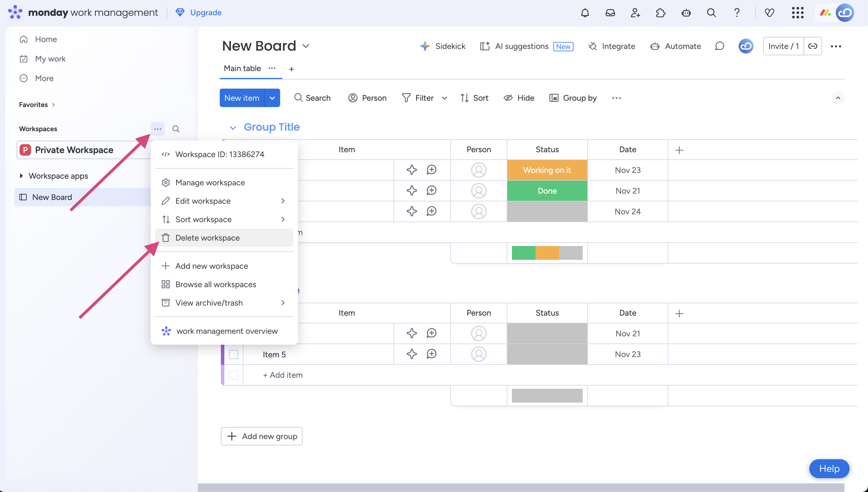This screenshot has width=868, height=492.
Task: Search workspaces with the sidebar magnifier icon
Action: tap(176, 129)
